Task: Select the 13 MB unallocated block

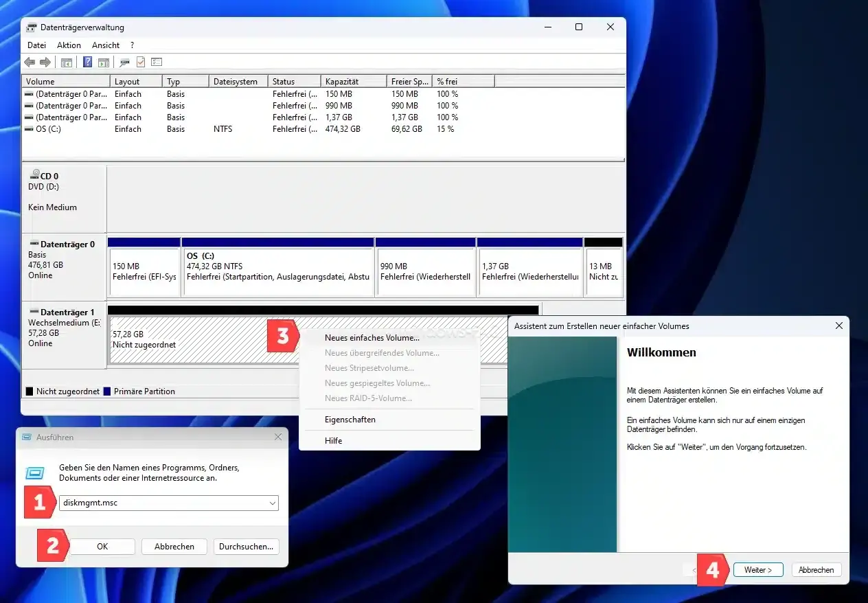Action: tap(604, 267)
